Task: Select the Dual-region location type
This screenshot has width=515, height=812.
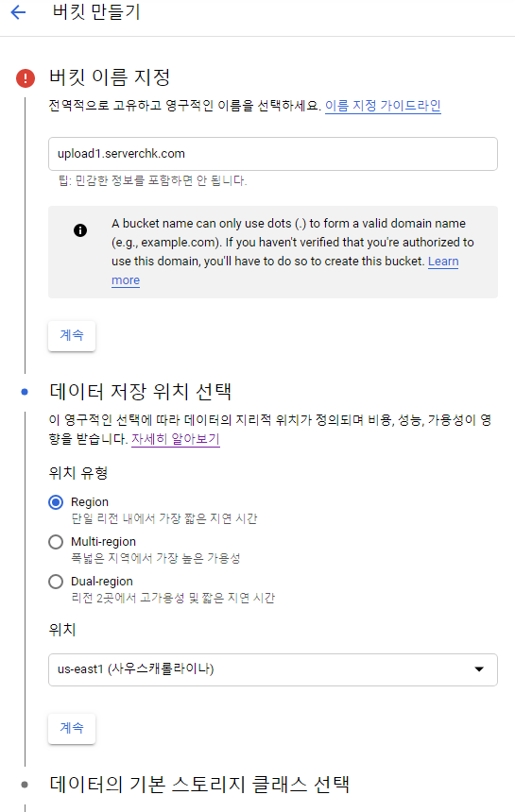Action: point(56,582)
